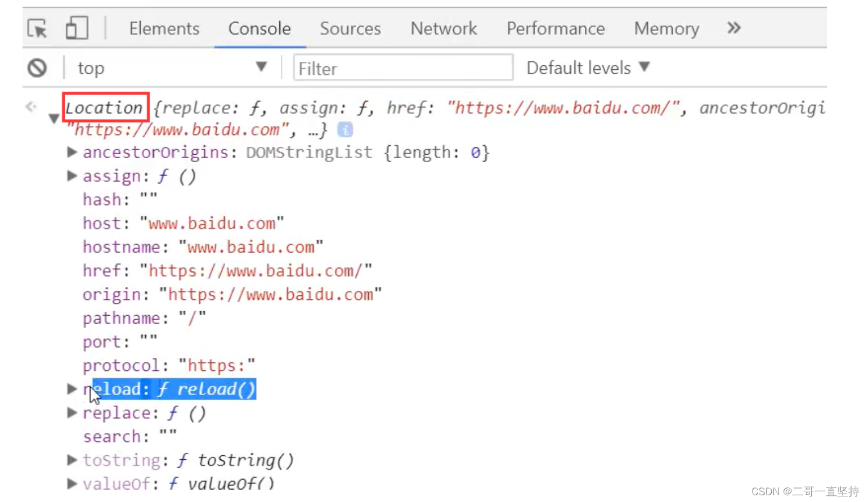Show more DevTools tabs chevron
Viewport: 868px width, 502px height.
point(733,28)
